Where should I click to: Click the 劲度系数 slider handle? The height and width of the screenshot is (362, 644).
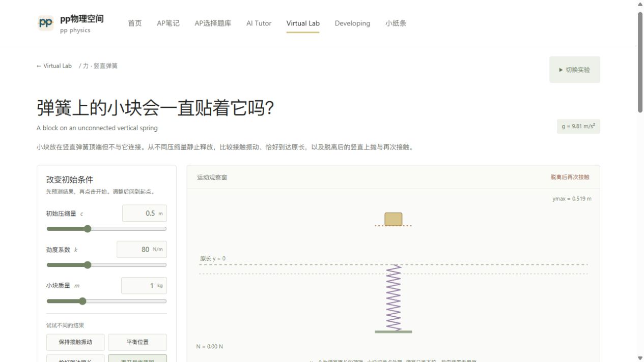(x=88, y=265)
